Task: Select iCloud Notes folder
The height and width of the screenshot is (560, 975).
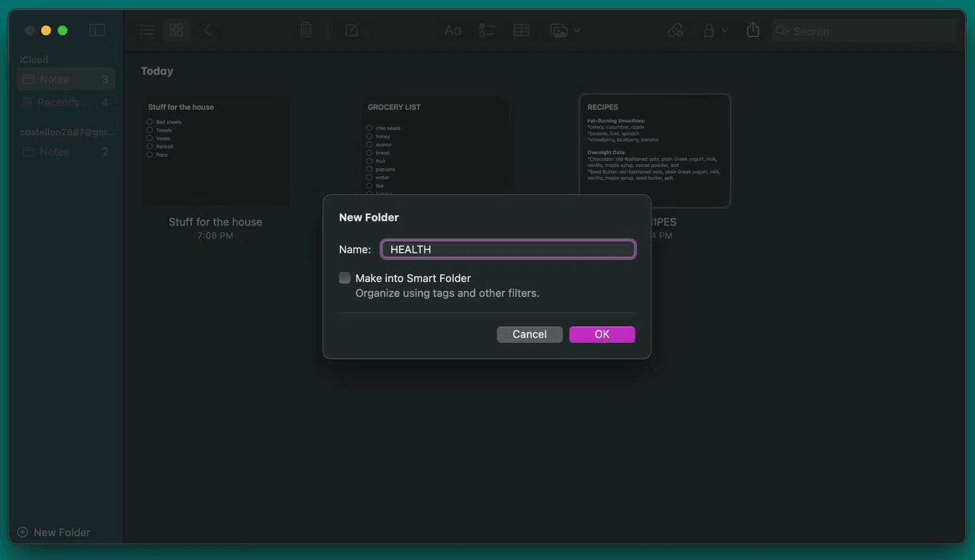Action: (x=66, y=79)
